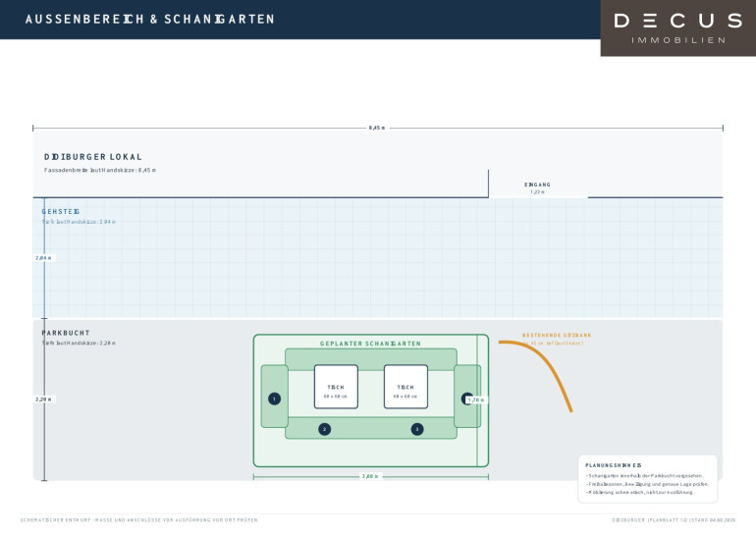Screen dimensions: 756x535
Task: Click the '8,45 m' facade width dimension label
Action: [377, 128]
